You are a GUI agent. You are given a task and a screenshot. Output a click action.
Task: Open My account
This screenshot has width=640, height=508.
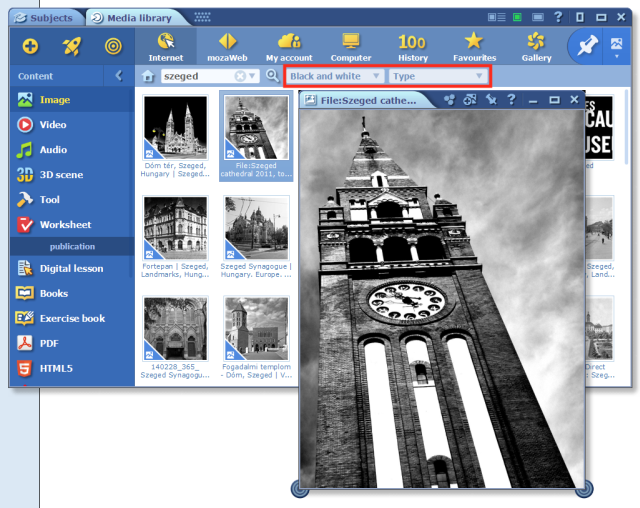289,46
